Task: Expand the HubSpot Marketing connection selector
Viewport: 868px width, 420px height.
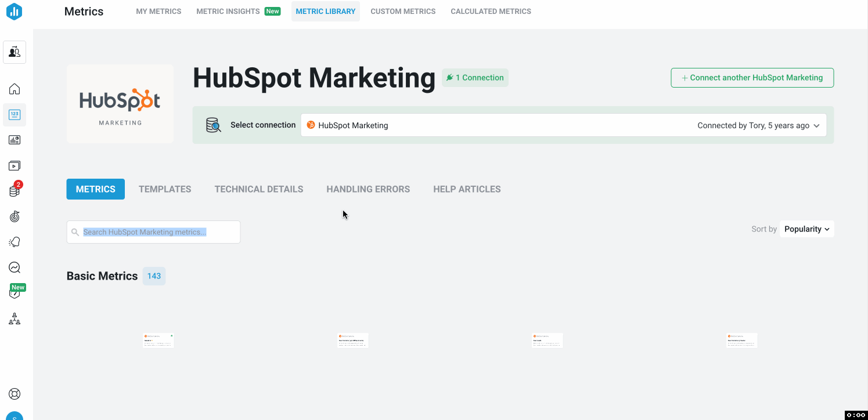Action: click(817, 125)
